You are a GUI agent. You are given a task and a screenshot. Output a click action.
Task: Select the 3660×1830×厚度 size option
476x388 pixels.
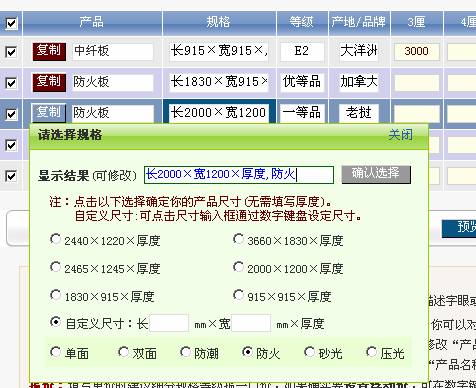point(238,239)
